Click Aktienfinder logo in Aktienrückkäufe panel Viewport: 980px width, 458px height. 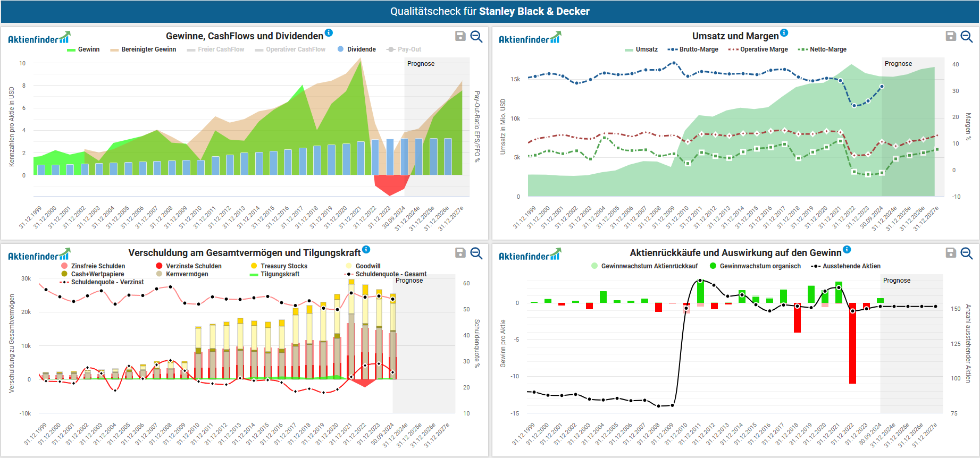click(x=530, y=255)
